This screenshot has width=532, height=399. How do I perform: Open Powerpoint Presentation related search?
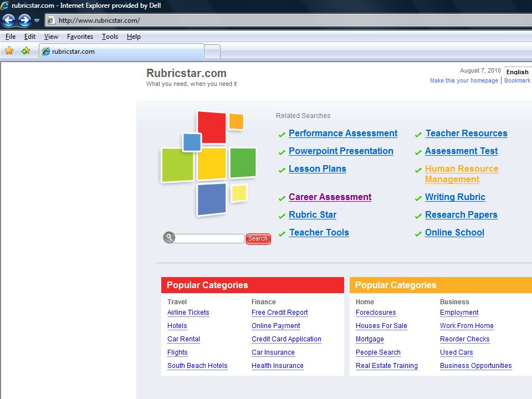[341, 151]
